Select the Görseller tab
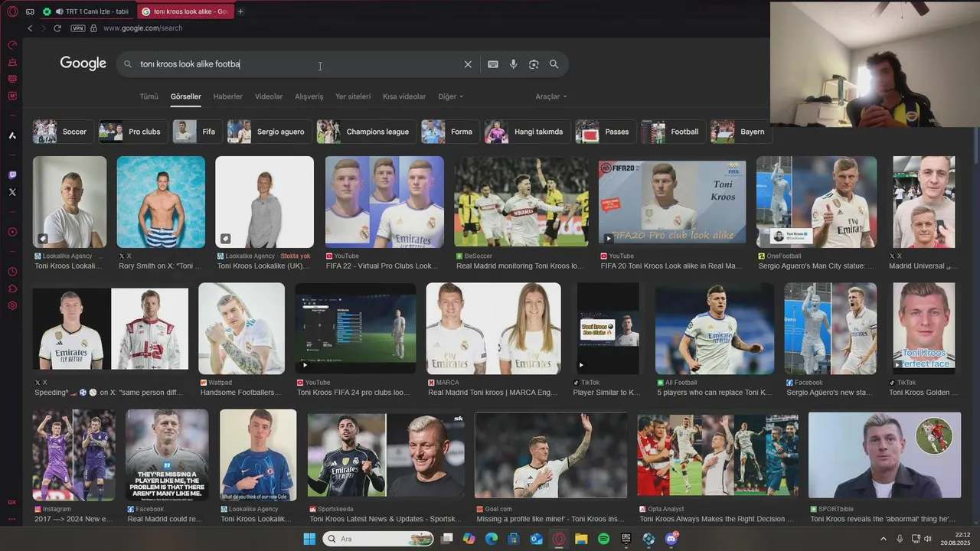 [185, 96]
